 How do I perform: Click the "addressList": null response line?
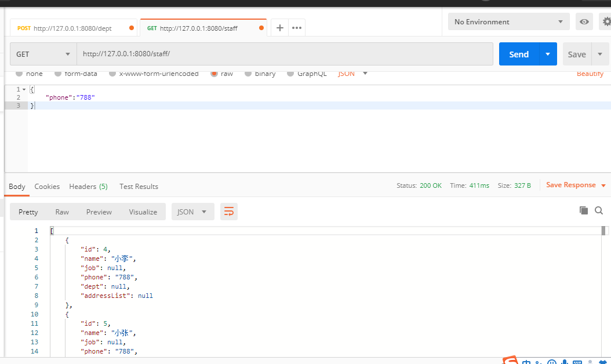coord(117,296)
